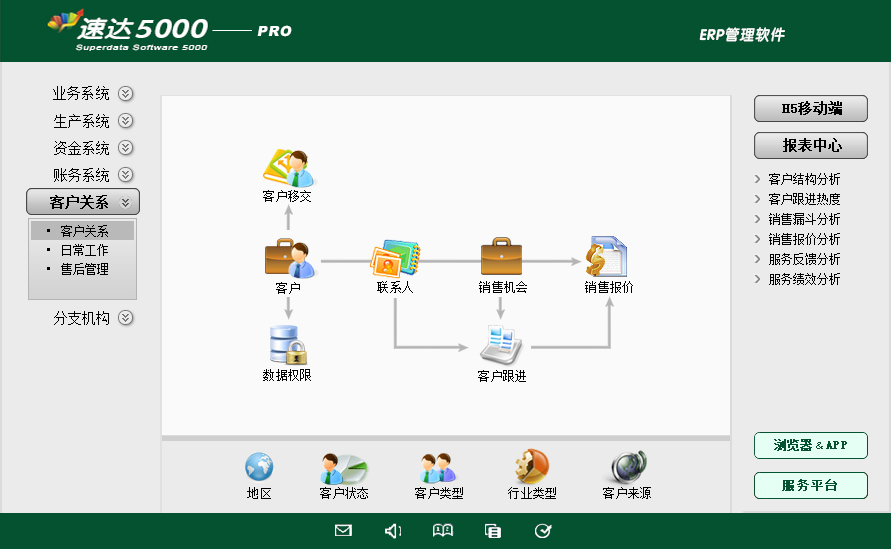Click the H5移动端 button
This screenshot has width=891, height=549.
coord(811,109)
